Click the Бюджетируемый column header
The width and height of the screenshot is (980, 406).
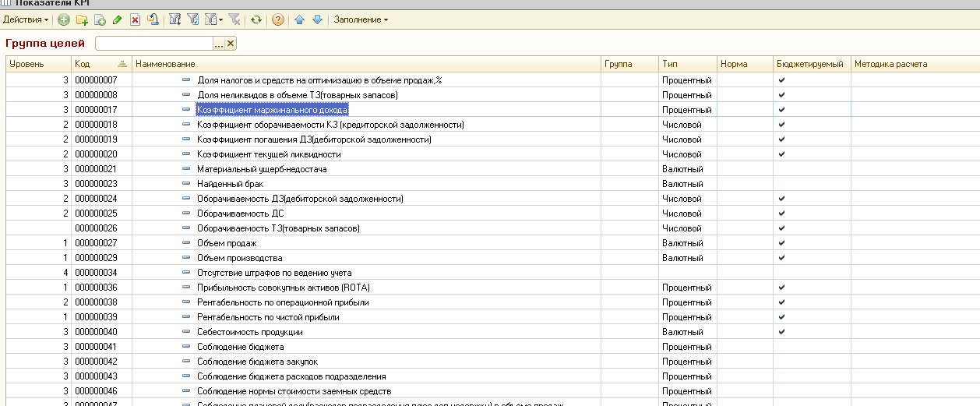click(812, 64)
